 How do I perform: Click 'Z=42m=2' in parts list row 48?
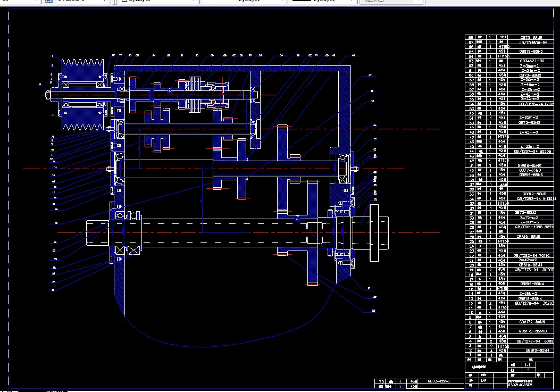(x=529, y=132)
